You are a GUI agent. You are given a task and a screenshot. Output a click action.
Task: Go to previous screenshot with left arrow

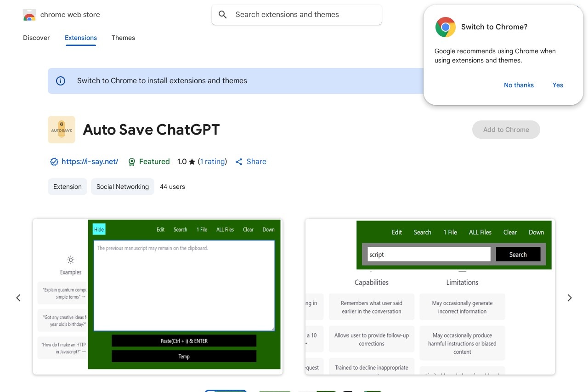[x=18, y=298]
